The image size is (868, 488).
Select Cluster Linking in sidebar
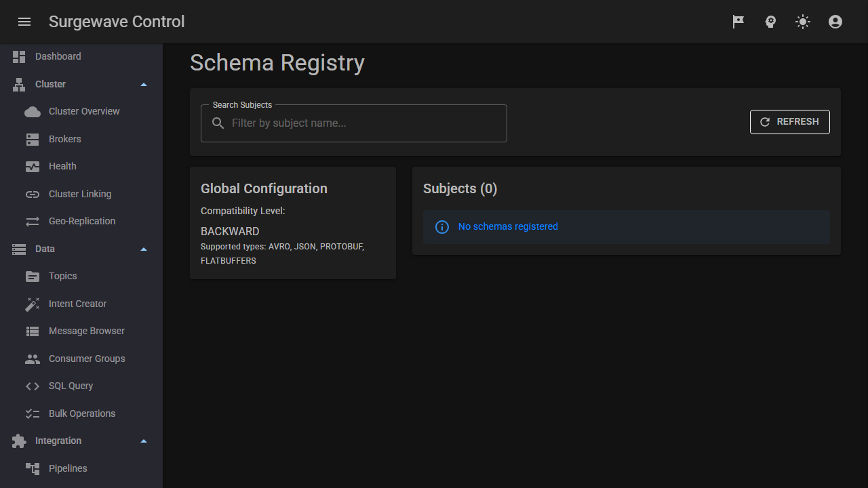[x=81, y=194]
